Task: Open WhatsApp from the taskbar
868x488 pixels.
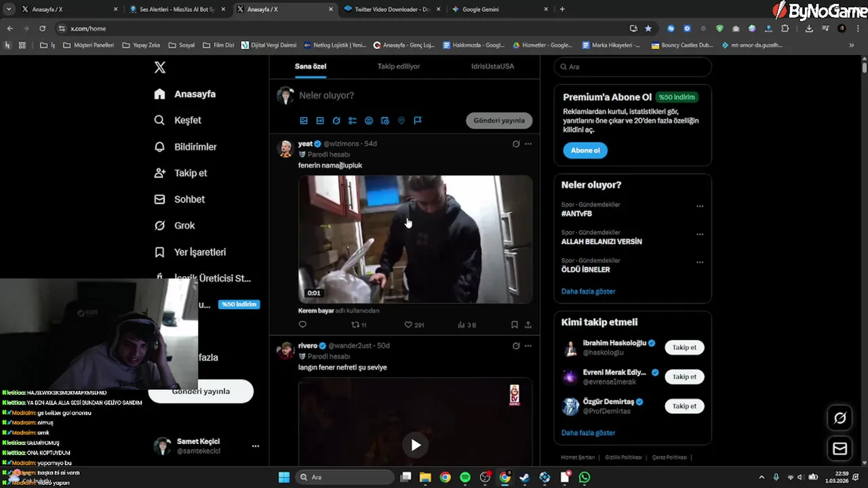Action: 585,477
